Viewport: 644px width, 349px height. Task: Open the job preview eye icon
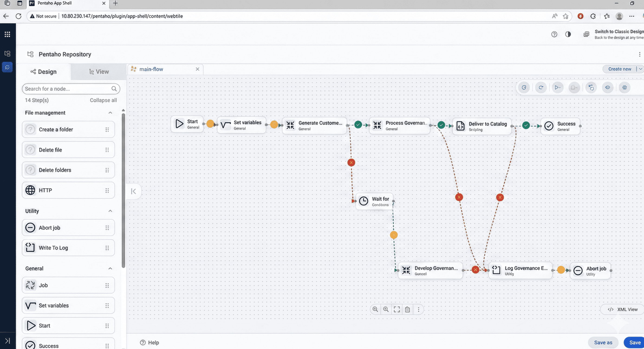(608, 87)
